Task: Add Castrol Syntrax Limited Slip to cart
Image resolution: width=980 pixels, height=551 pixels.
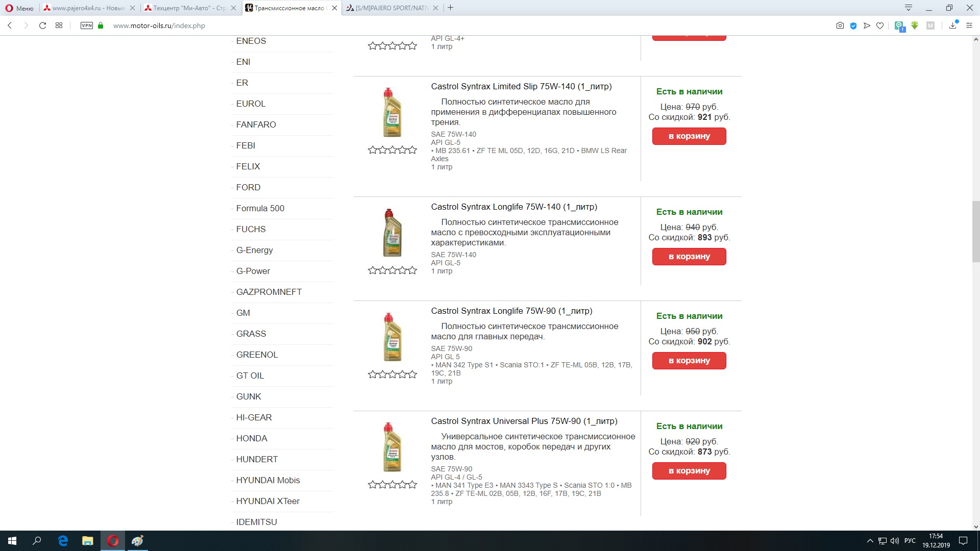Action: point(689,136)
